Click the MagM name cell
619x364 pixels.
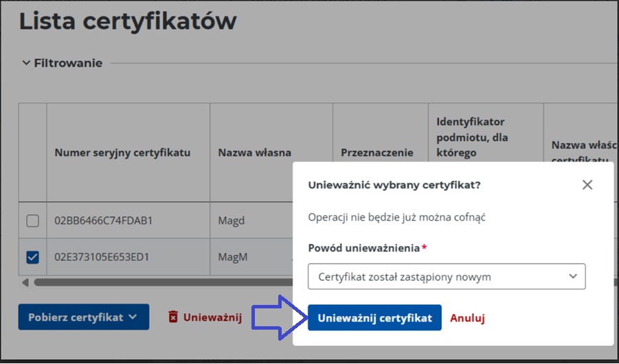coord(232,258)
